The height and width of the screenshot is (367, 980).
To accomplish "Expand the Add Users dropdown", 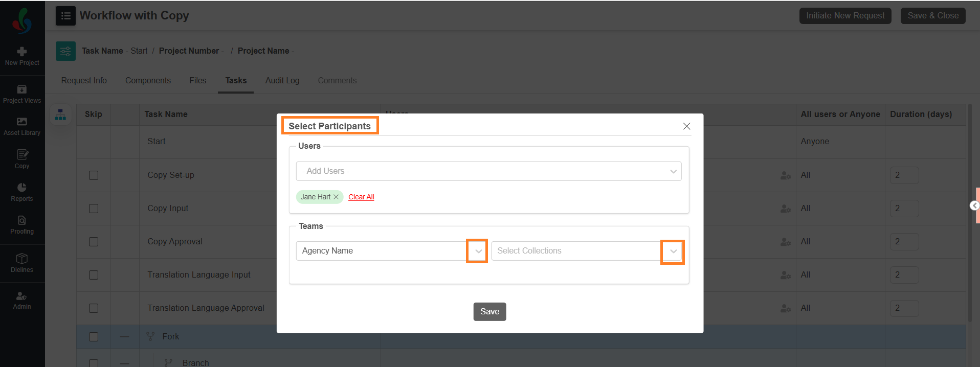I will coord(673,171).
